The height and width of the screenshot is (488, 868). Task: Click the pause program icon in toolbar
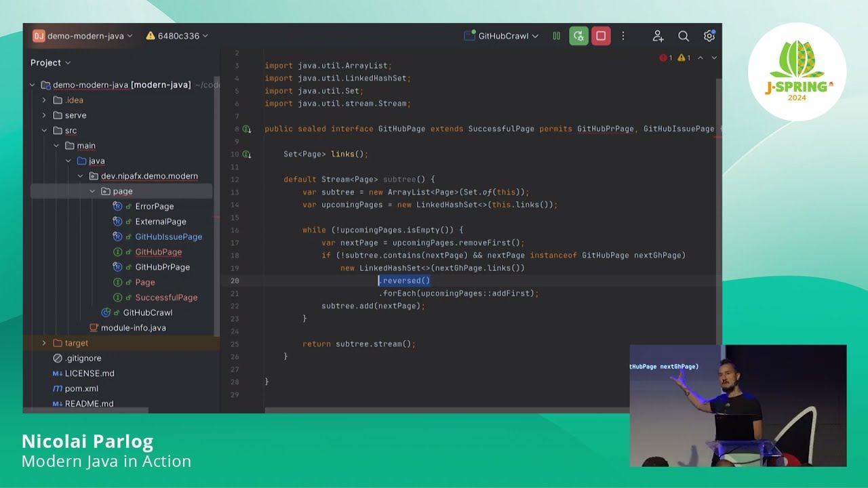[x=556, y=36]
